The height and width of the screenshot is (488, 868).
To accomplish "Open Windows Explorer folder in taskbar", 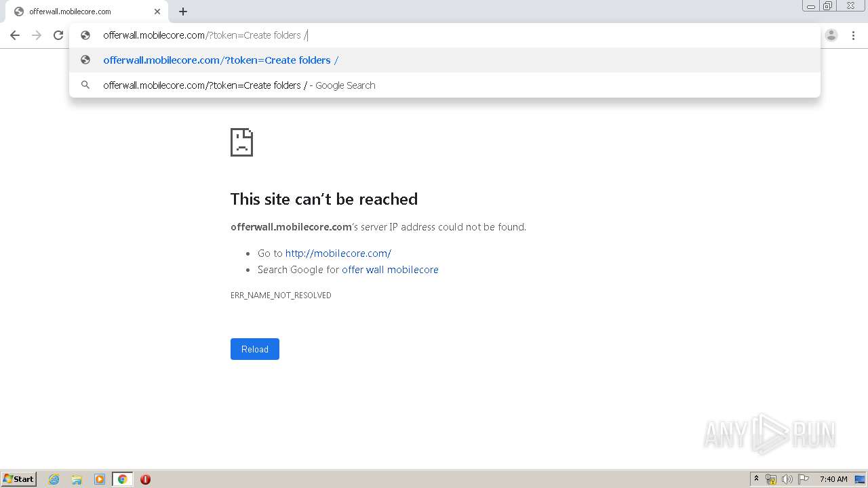I will [77, 479].
